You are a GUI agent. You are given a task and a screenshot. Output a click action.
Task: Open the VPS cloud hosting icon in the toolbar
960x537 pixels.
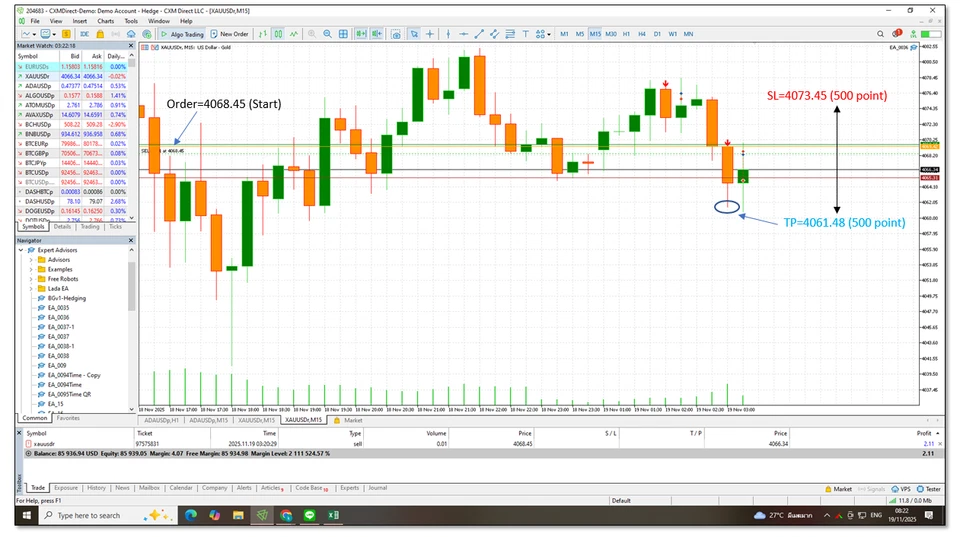pos(131,34)
